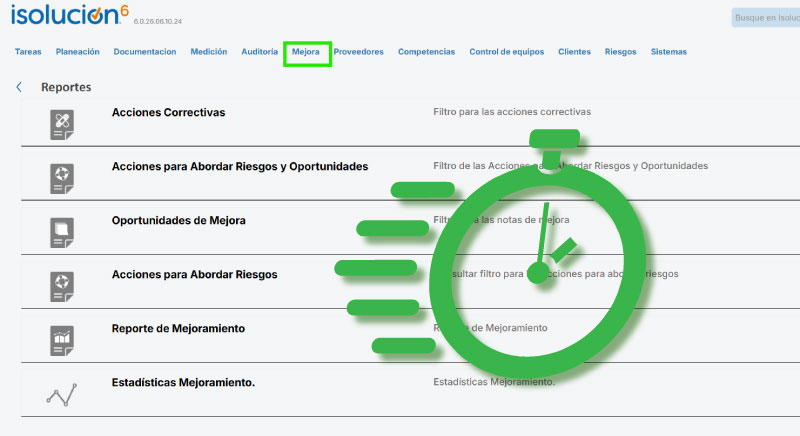Open Acciones para Abordar Riesgos y Oportunidades report

coord(240,166)
